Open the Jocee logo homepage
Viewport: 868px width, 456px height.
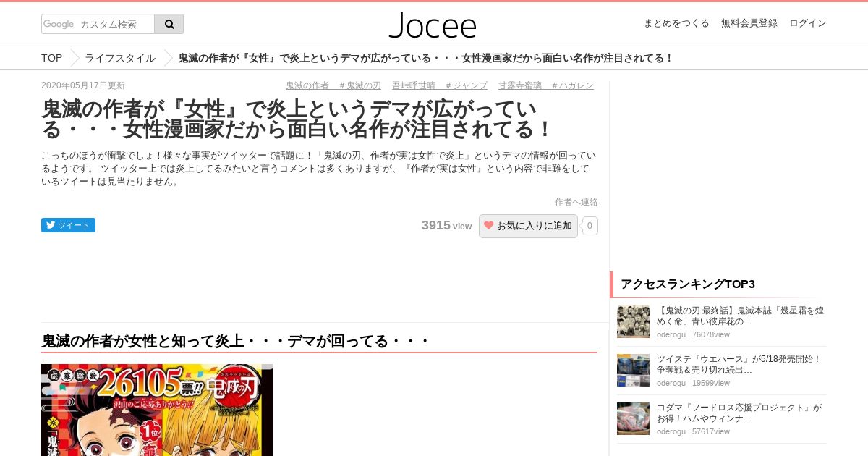click(x=433, y=25)
